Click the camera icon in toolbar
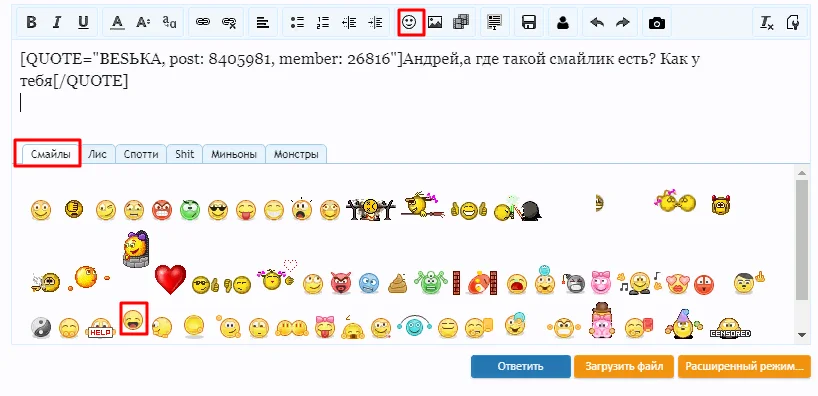 click(657, 22)
